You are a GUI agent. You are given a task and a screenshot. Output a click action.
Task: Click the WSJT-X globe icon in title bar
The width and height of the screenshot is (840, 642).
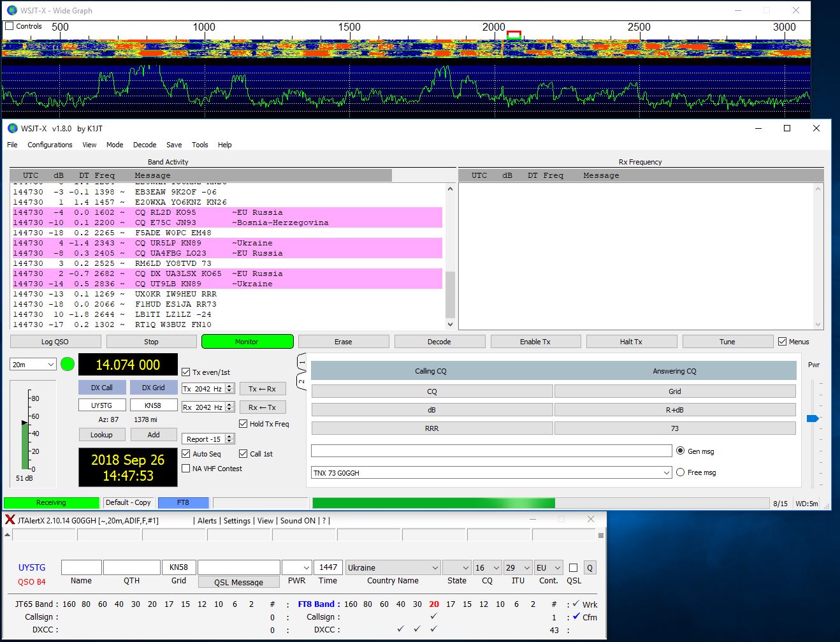pyautogui.click(x=12, y=128)
